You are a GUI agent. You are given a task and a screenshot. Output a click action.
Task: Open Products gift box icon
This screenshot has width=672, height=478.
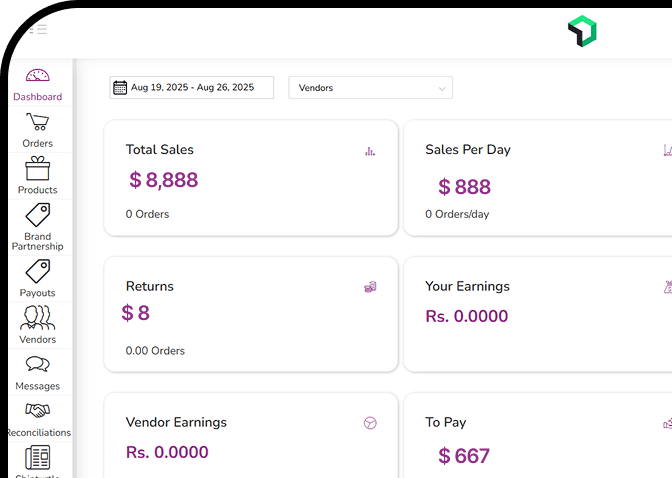click(37, 169)
